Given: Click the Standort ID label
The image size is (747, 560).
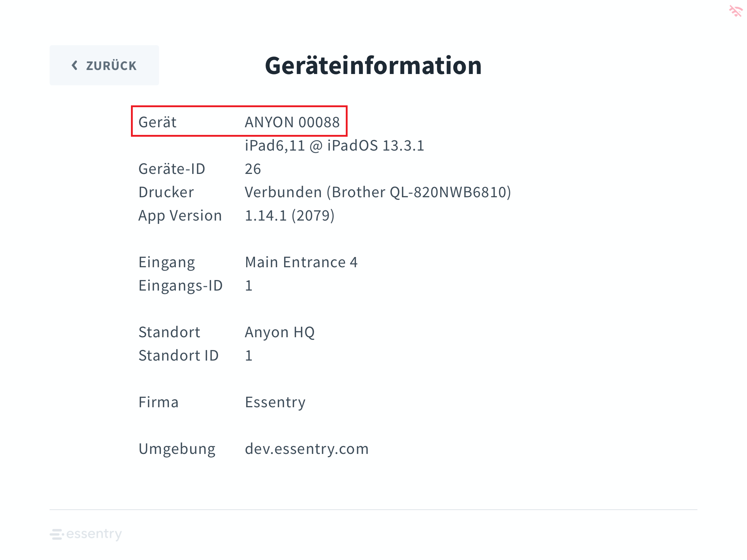Looking at the screenshot, I should 178,355.
